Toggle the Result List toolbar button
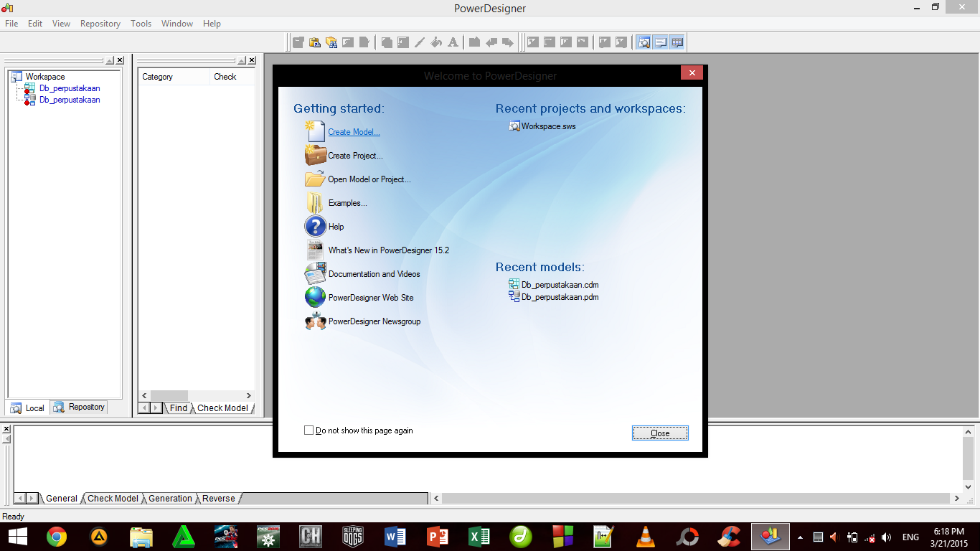 (677, 42)
